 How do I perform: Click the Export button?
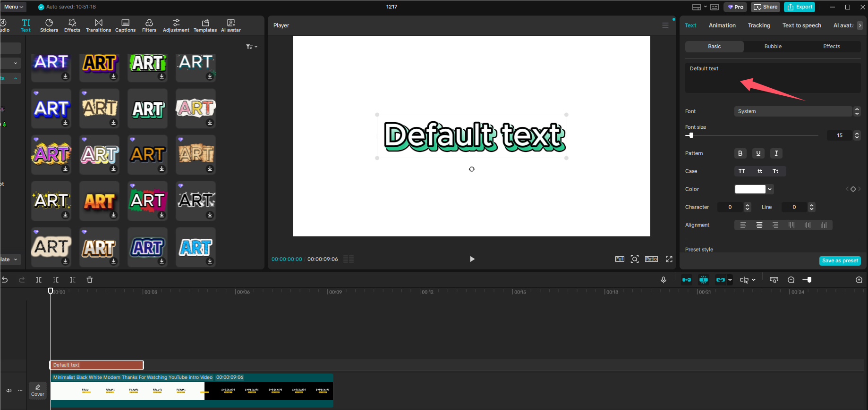(799, 7)
